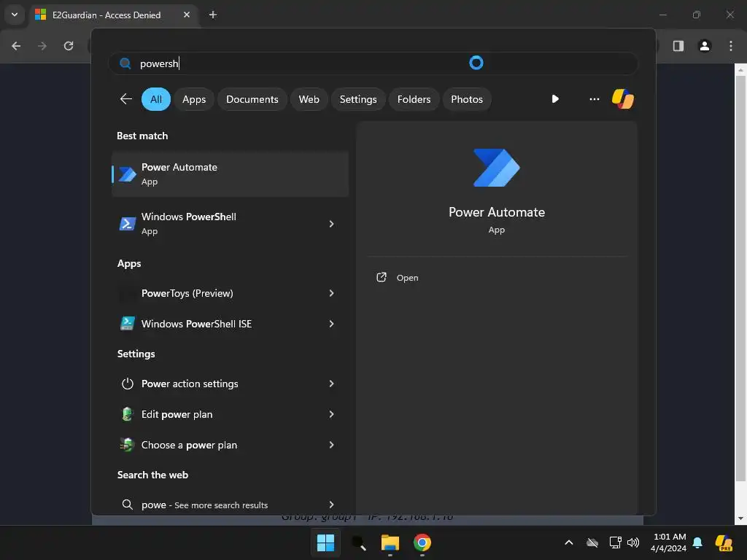This screenshot has height=560, width=747.
Task: Open the Windows Start button on taskbar
Action: pyautogui.click(x=326, y=542)
